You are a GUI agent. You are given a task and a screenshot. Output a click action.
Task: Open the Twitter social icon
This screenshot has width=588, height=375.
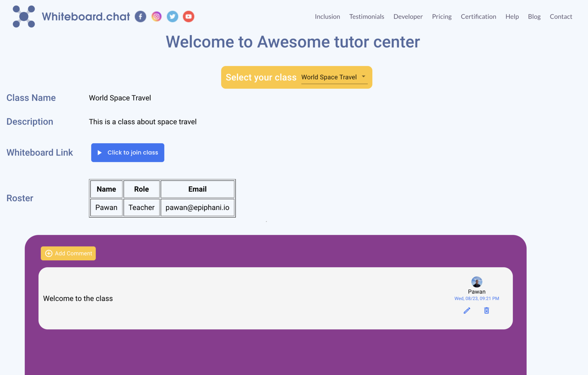(x=173, y=16)
